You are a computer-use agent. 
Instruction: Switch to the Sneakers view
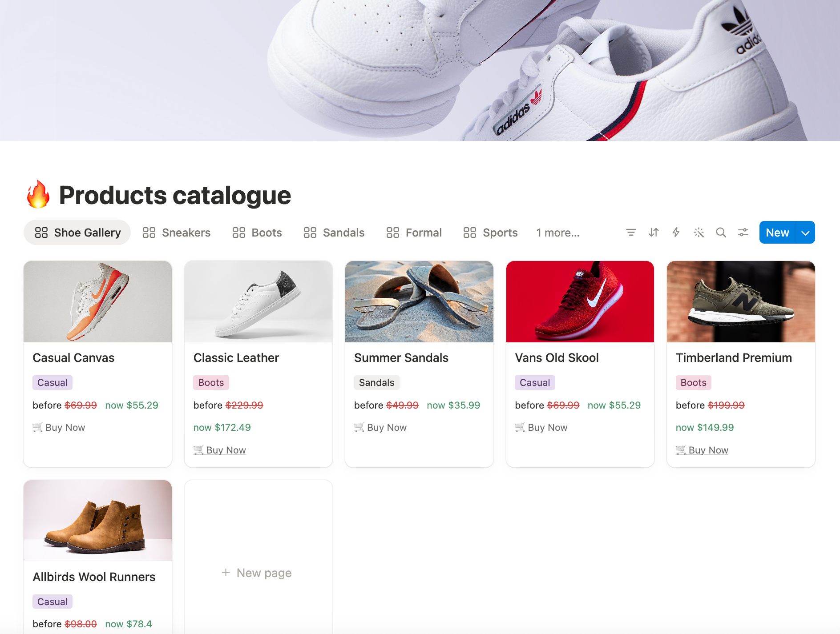[x=177, y=233]
